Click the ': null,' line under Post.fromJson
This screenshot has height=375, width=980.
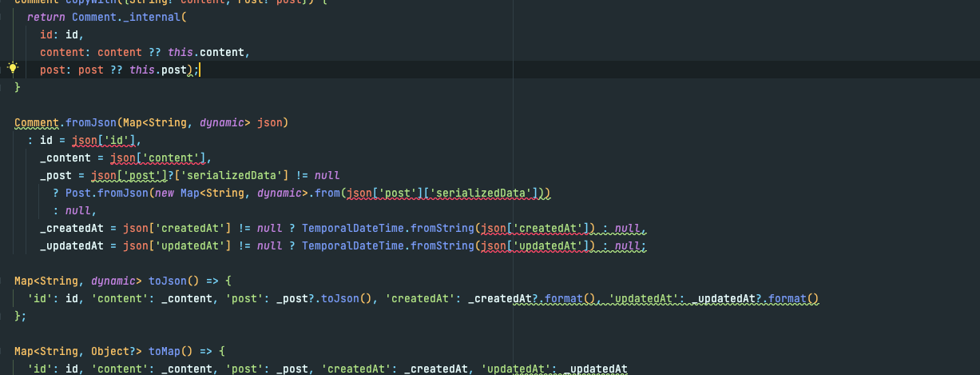[x=75, y=210]
